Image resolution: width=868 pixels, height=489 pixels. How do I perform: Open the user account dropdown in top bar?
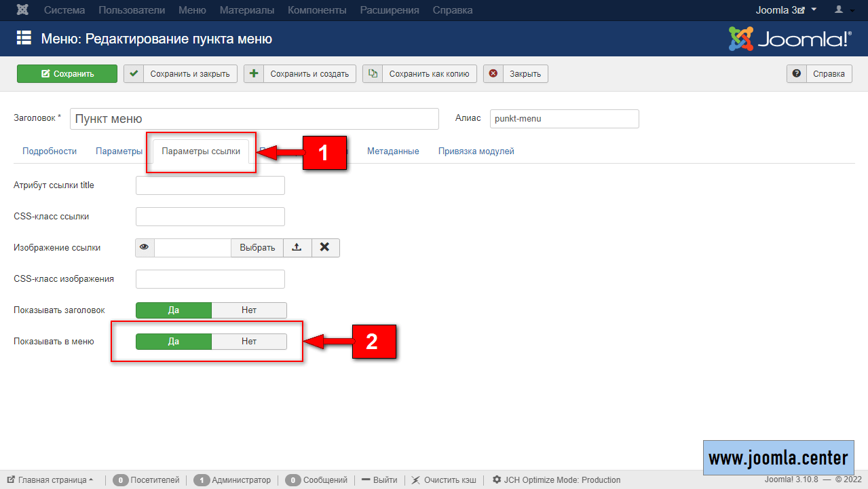[844, 10]
